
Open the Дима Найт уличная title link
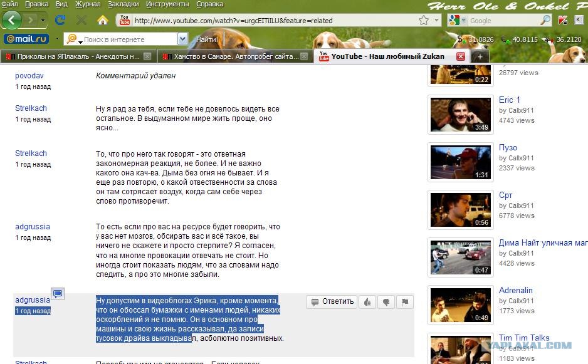[x=543, y=243]
